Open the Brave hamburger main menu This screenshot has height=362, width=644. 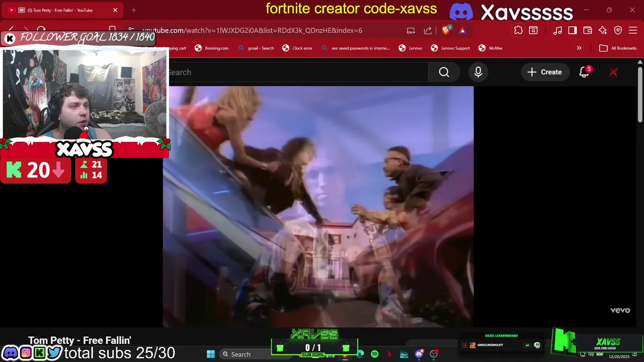point(633,30)
